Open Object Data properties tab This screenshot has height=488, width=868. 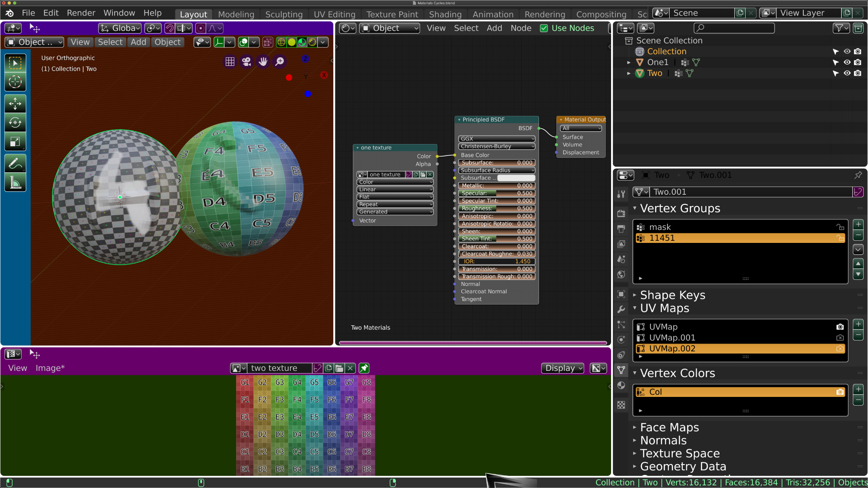tap(621, 370)
